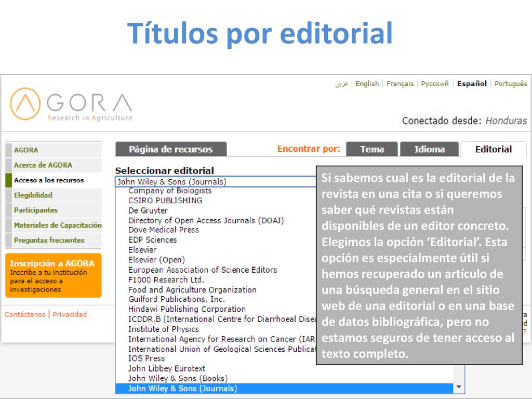Select Español language link

coord(472,84)
